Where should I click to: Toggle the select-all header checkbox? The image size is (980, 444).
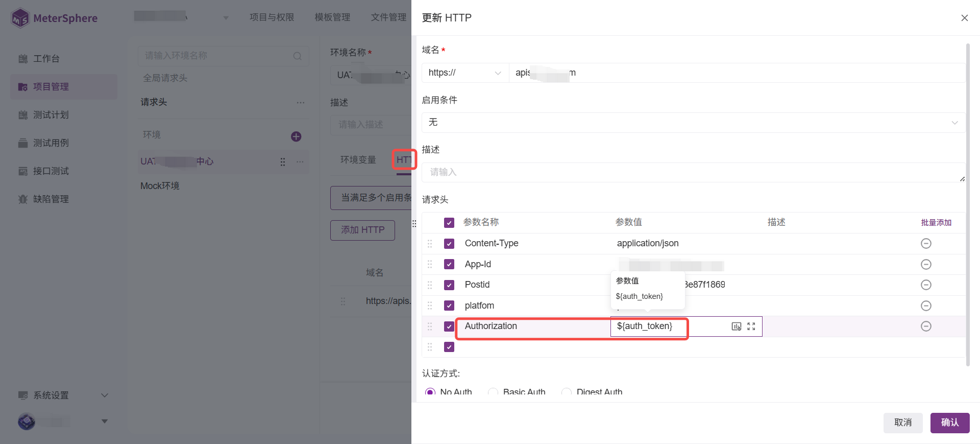pyautogui.click(x=449, y=223)
